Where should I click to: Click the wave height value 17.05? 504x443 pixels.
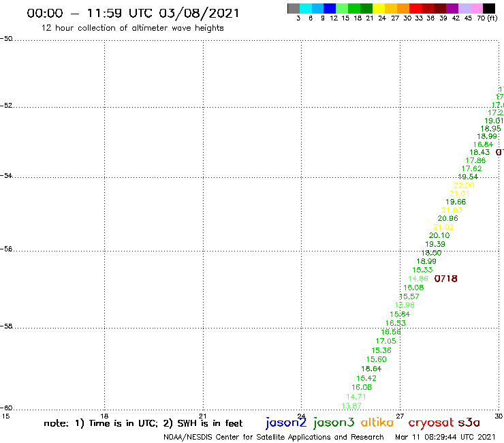click(385, 341)
